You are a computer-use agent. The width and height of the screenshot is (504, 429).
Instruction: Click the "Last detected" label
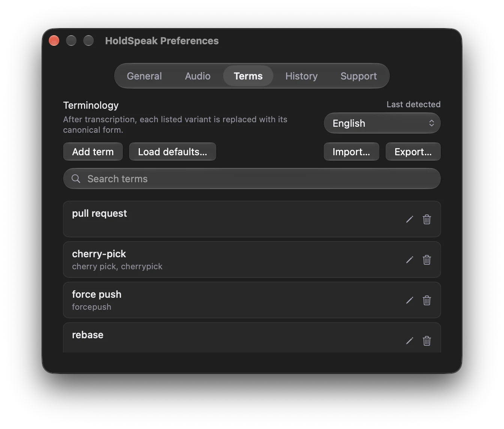tap(414, 105)
